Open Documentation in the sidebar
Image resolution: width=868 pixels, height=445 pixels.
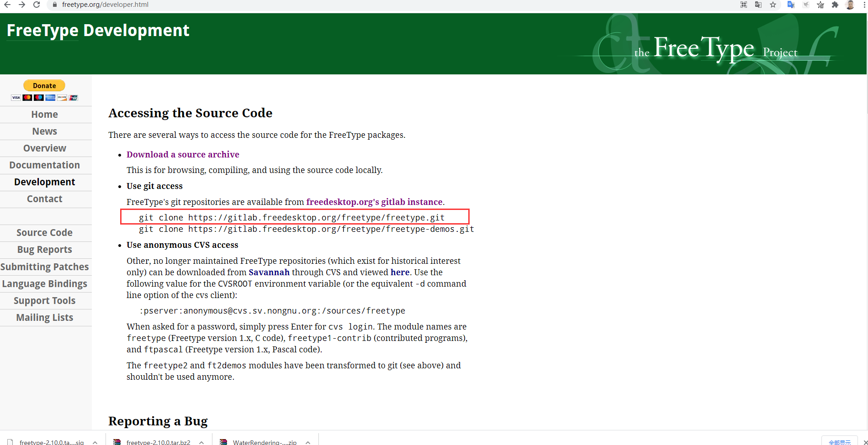tap(45, 165)
